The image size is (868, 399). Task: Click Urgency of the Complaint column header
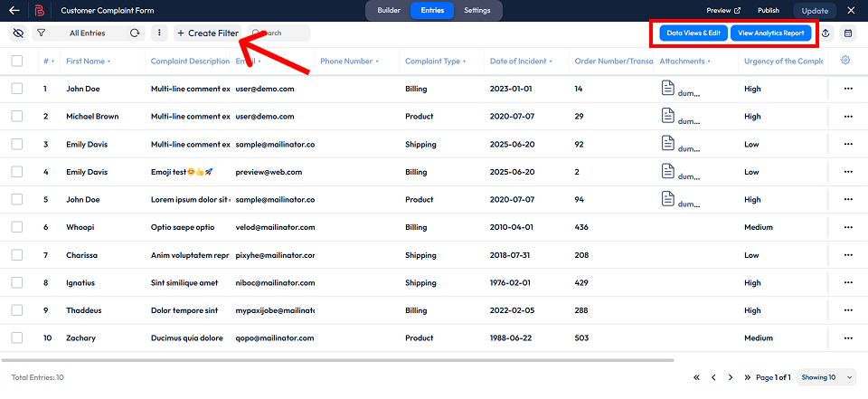click(783, 62)
